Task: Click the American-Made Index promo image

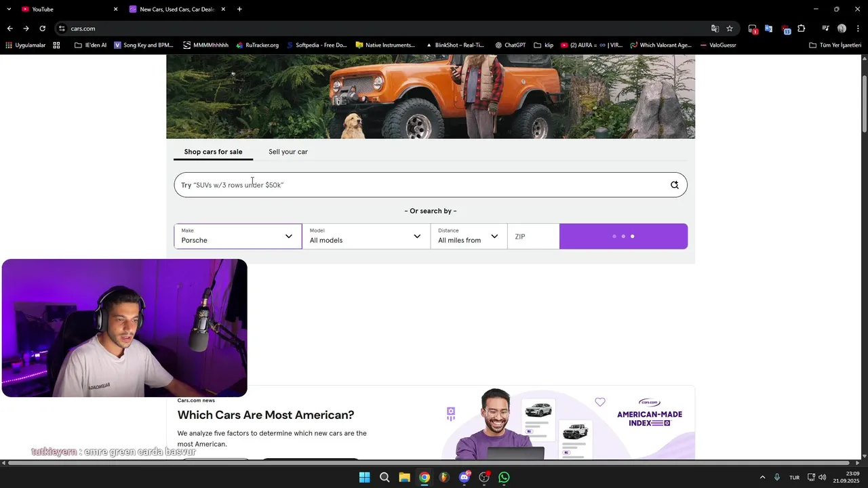Action: (569, 423)
